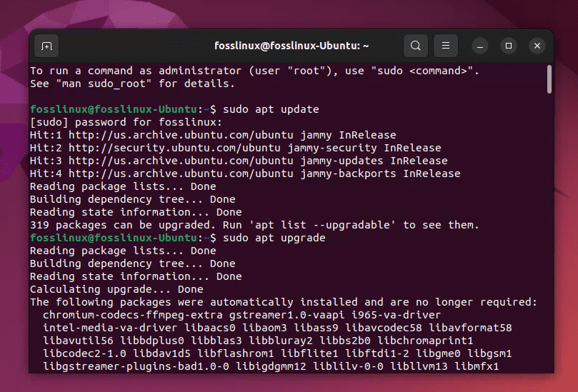
Task: Click the terminal scrollbar thumb
Action: (549, 79)
